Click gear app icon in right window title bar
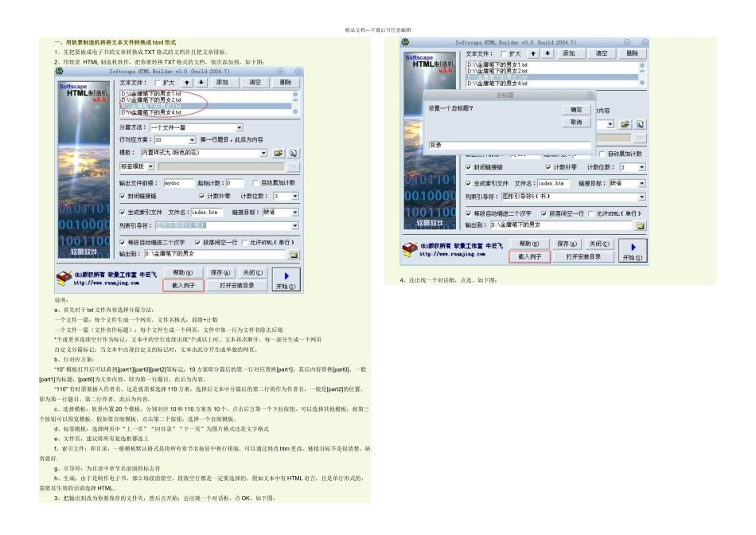Image resolution: width=756 pixels, height=535 pixels. 406,42
